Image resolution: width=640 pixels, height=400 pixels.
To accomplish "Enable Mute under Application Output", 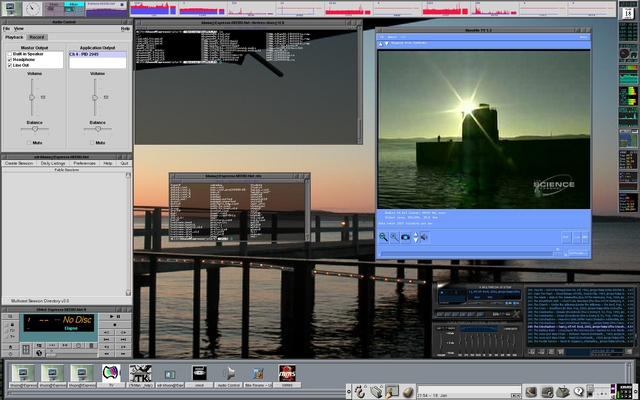I will click(92, 143).
